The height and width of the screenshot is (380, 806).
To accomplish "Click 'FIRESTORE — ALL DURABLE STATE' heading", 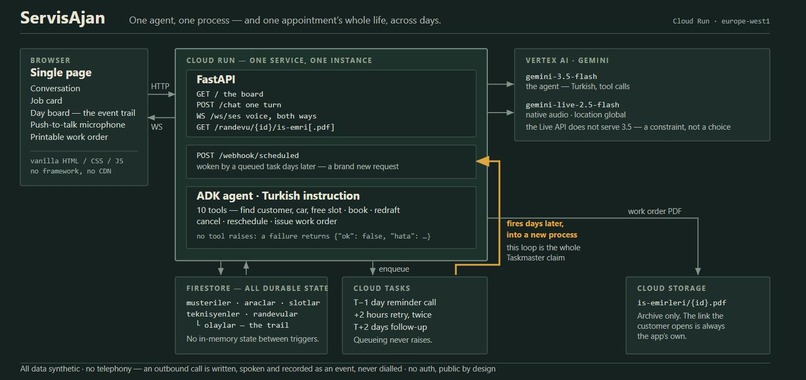I will 257,288.
